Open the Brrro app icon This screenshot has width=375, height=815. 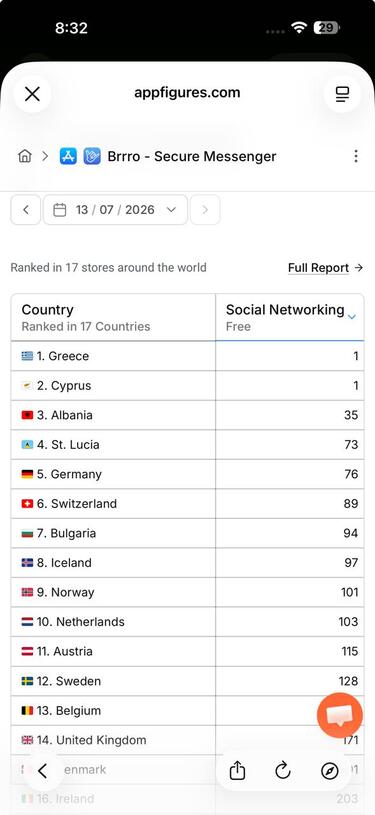(92, 156)
